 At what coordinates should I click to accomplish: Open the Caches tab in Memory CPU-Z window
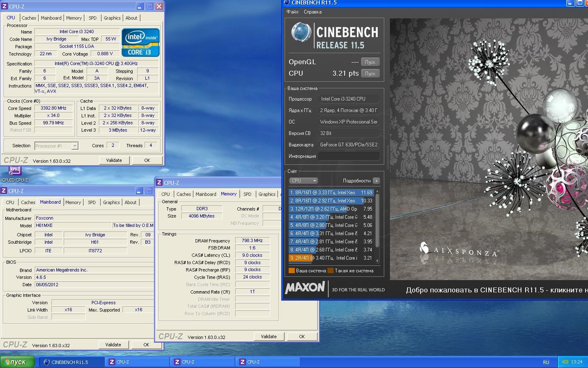(x=184, y=194)
